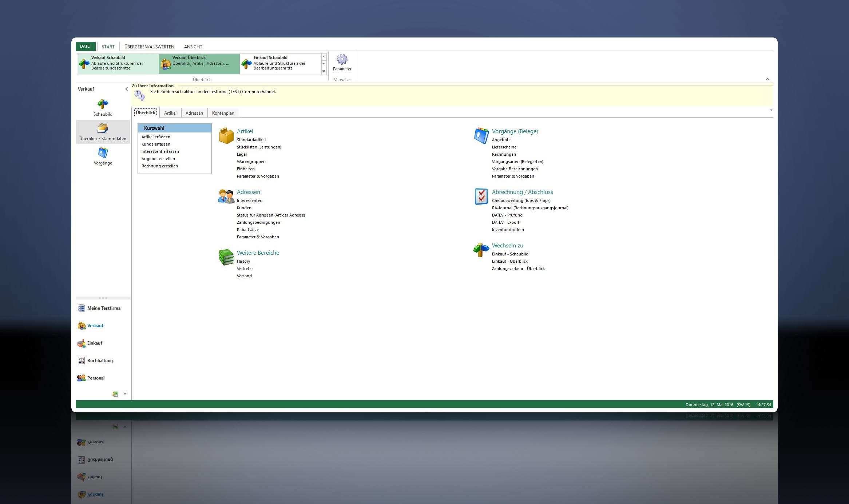This screenshot has height=504, width=849.
Task: Switch to the Kontenplan tab
Action: pyautogui.click(x=223, y=113)
